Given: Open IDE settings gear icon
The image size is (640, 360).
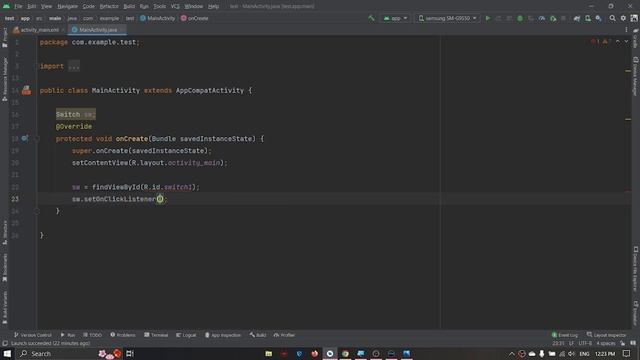Looking at the screenshot, I should point(623,18).
